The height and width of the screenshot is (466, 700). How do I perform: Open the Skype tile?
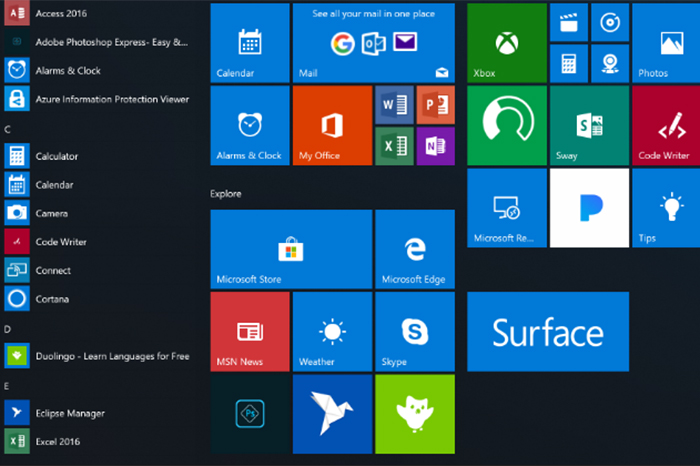click(x=414, y=331)
